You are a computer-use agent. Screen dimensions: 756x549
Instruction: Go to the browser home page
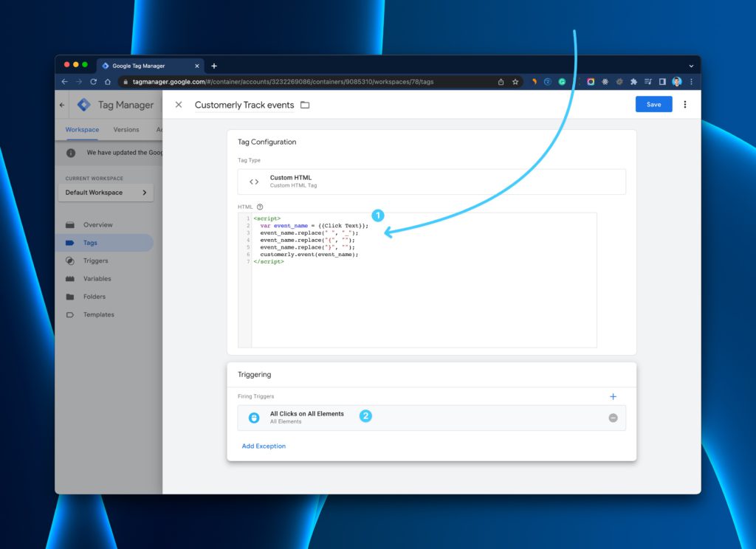pos(108,82)
